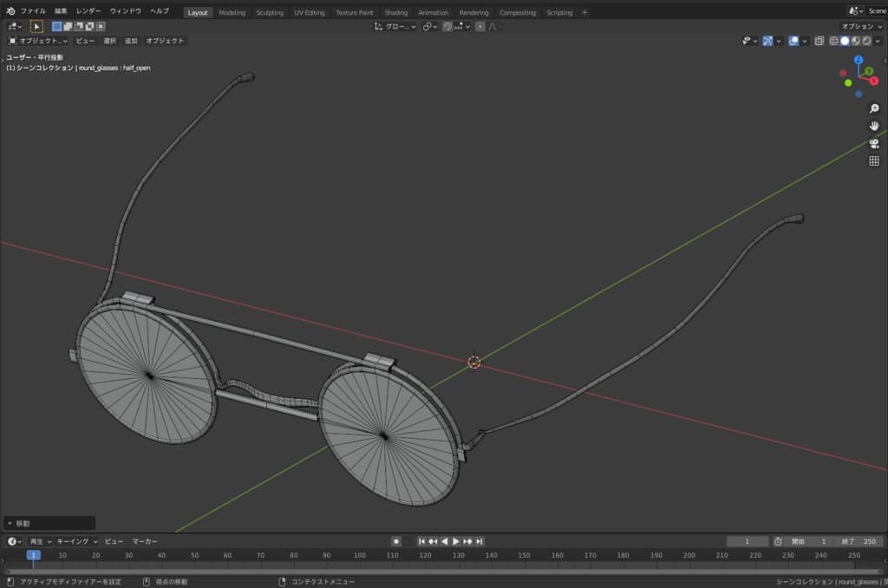Choose the set-new-selection mode icon
The height and width of the screenshot is (588, 888).
coord(56,26)
